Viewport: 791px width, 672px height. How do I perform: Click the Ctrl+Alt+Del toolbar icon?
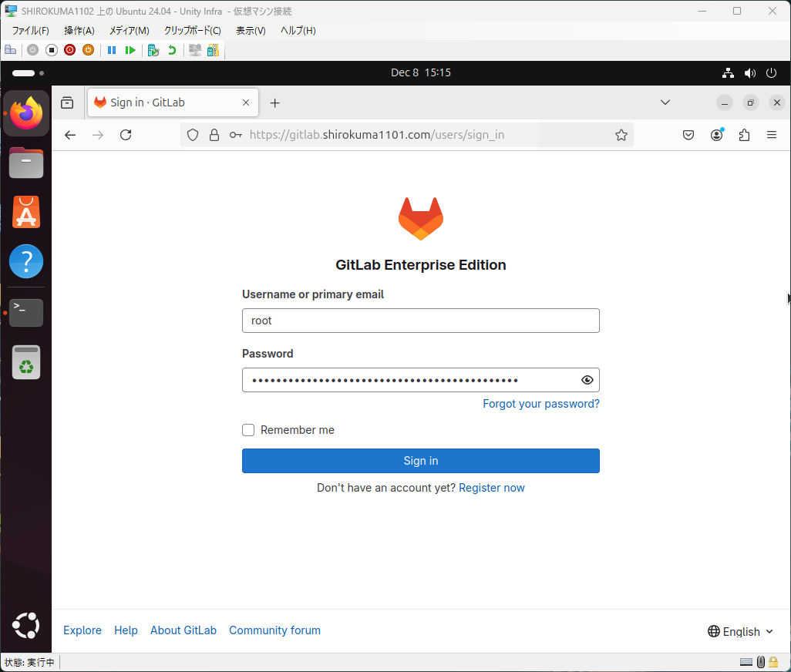[10, 50]
